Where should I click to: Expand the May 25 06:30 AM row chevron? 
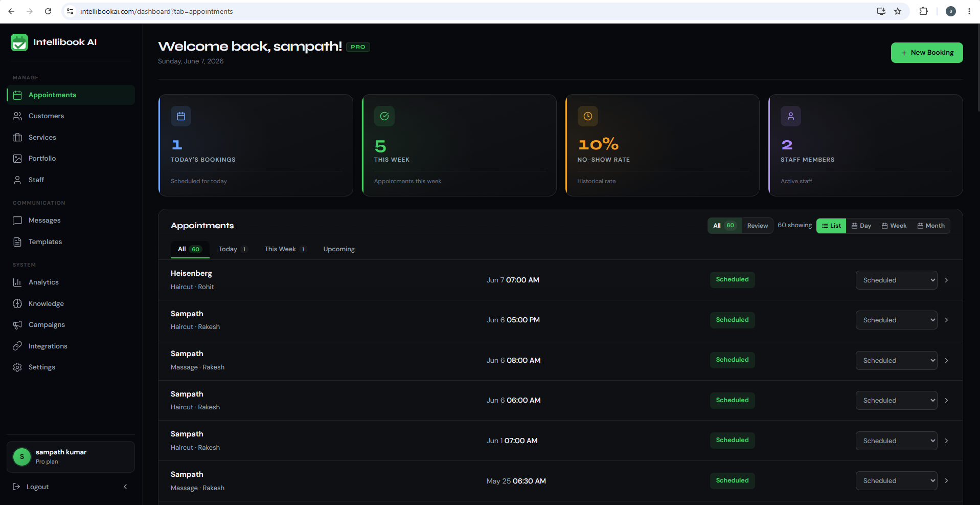pos(947,481)
